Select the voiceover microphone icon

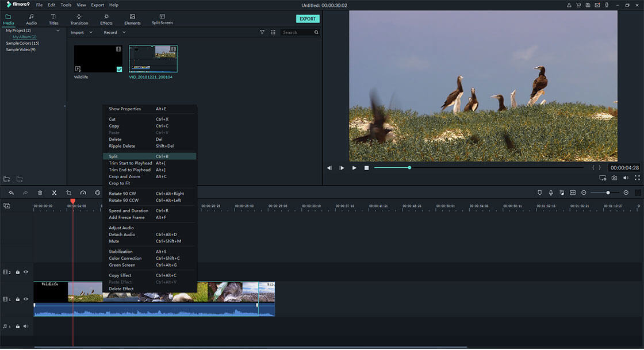pyautogui.click(x=551, y=193)
